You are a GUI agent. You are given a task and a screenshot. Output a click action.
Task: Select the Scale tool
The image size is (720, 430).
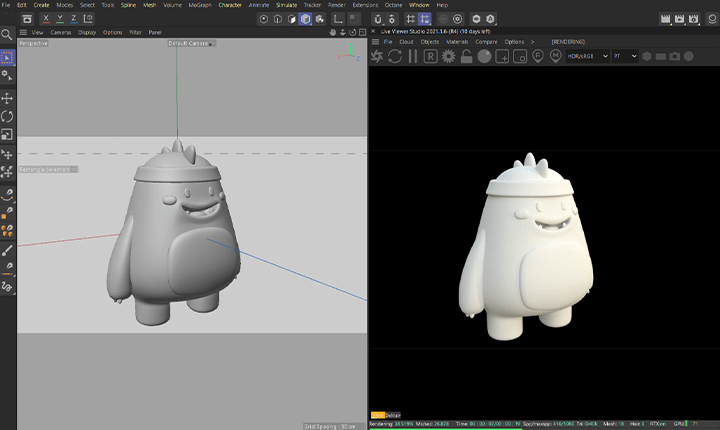(x=7, y=135)
